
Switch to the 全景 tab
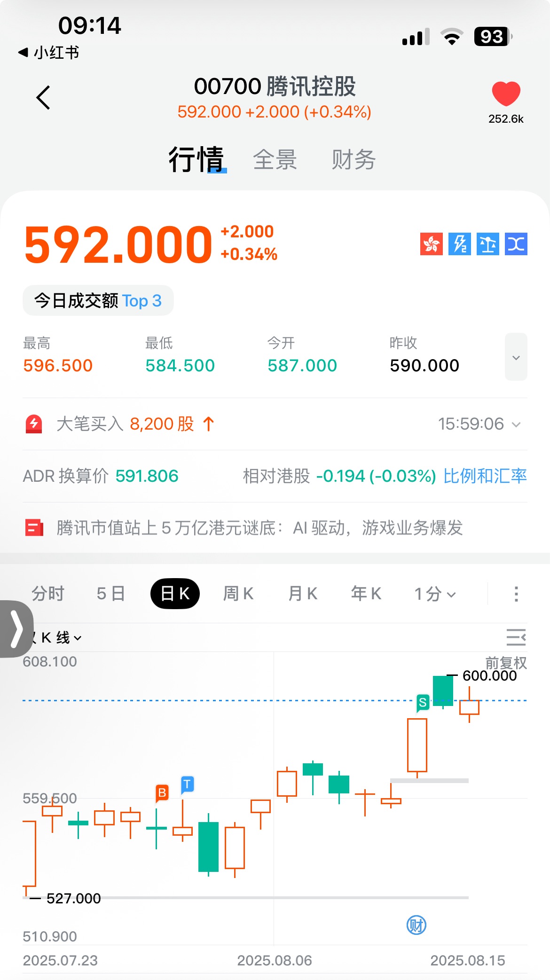(275, 160)
